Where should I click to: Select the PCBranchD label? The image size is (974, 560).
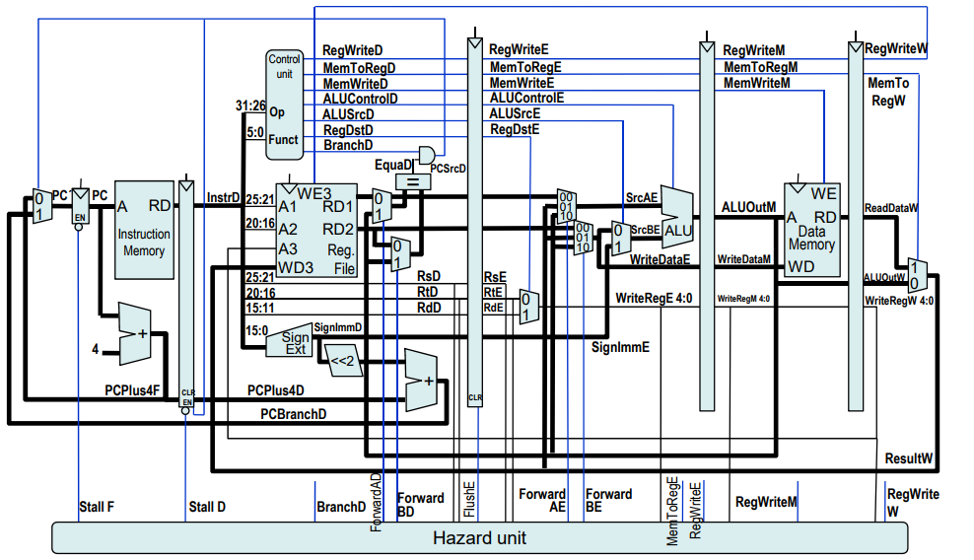pyautogui.click(x=293, y=414)
